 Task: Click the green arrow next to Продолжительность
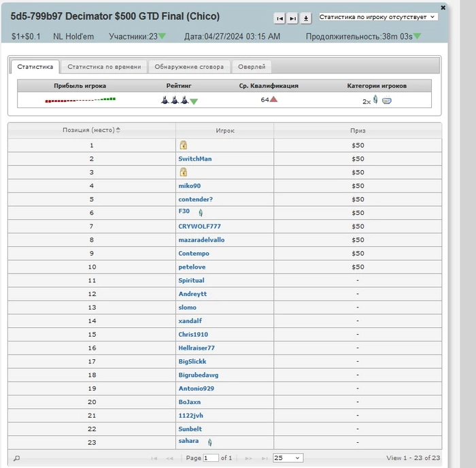tap(417, 37)
